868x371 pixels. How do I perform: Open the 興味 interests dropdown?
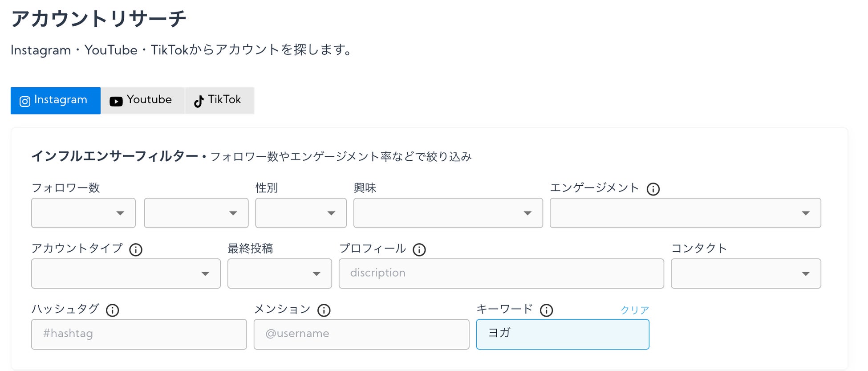click(x=448, y=213)
